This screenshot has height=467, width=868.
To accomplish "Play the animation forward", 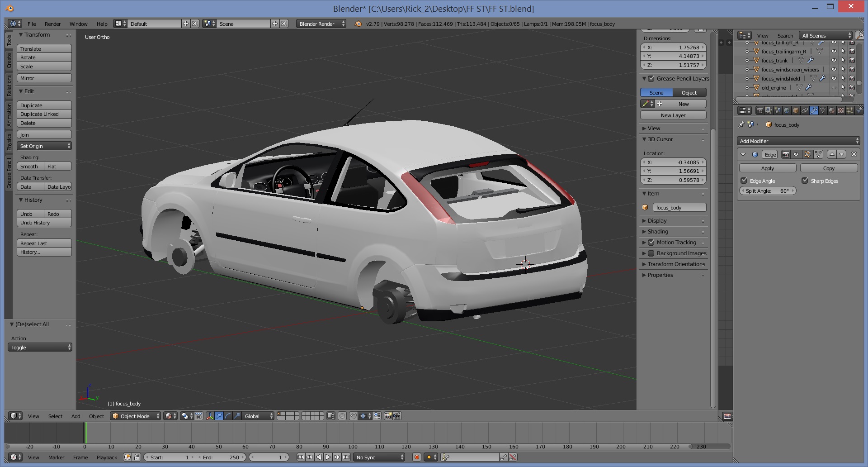I will point(328,457).
